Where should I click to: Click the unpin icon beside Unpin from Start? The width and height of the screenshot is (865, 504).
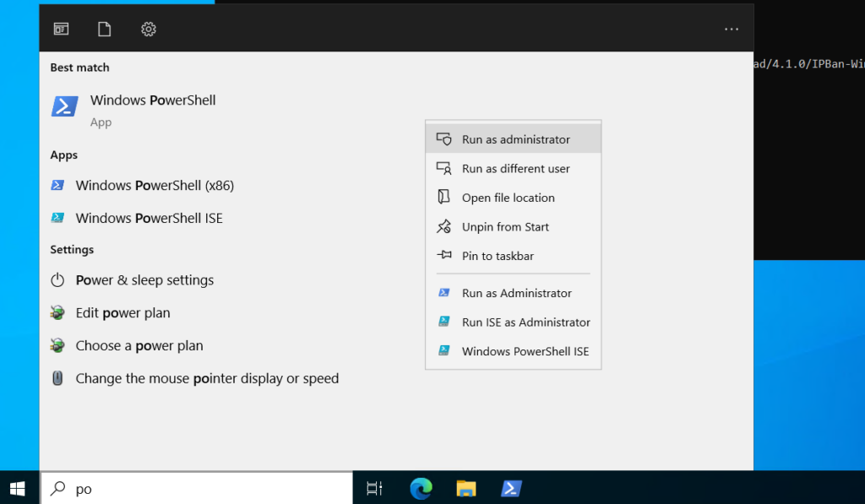pyautogui.click(x=444, y=226)
